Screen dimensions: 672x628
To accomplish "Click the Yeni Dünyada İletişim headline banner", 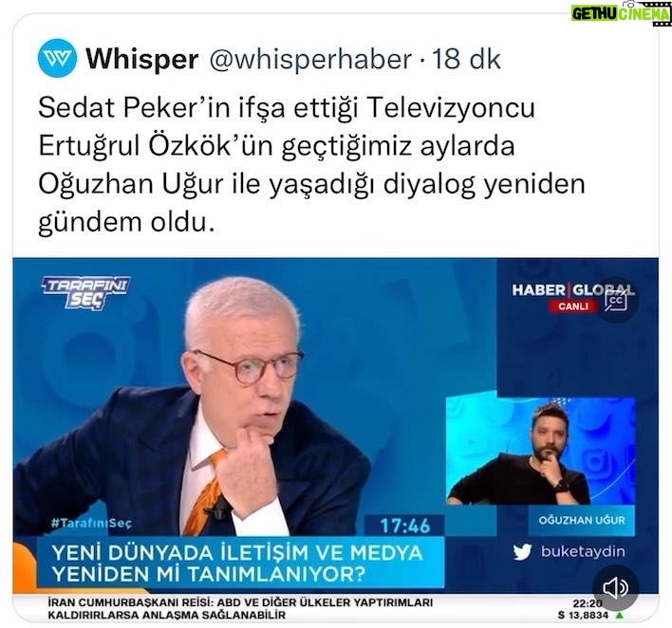I will pos(240,563).
